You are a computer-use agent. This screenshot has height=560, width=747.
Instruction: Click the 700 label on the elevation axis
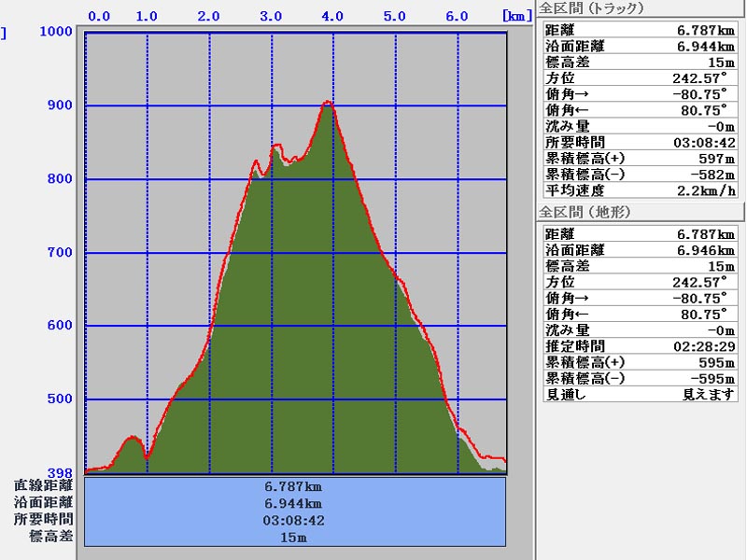[x=58, y=253]
